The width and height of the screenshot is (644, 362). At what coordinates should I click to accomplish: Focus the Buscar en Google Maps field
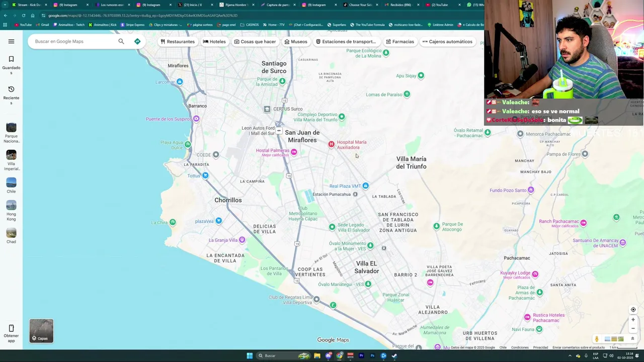[x=75, y=41]
